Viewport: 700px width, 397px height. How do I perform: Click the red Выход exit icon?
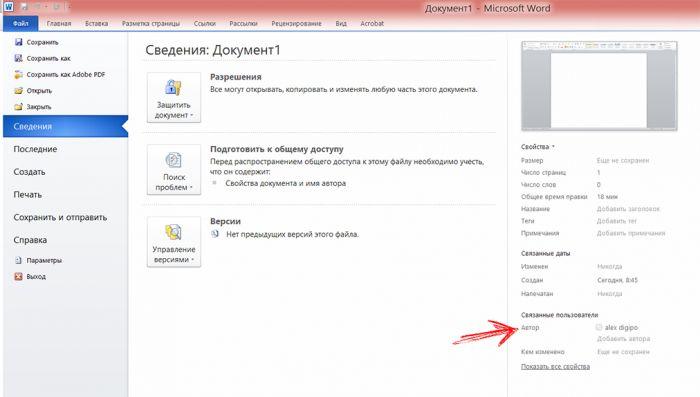click(18, 276)
